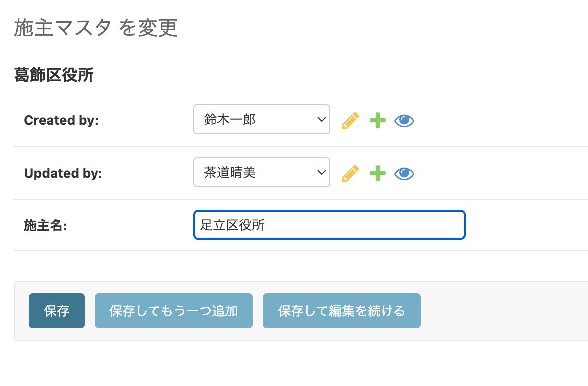The image size is (588, 386).
Task: Click the green plus next to Created by
Action: coord(378,120)
